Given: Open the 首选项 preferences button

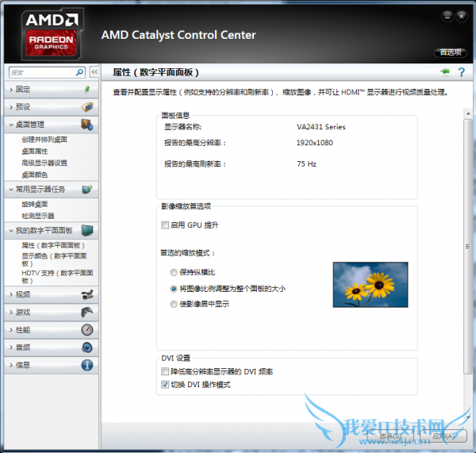Looking at the screenshot, I should 451,52.
